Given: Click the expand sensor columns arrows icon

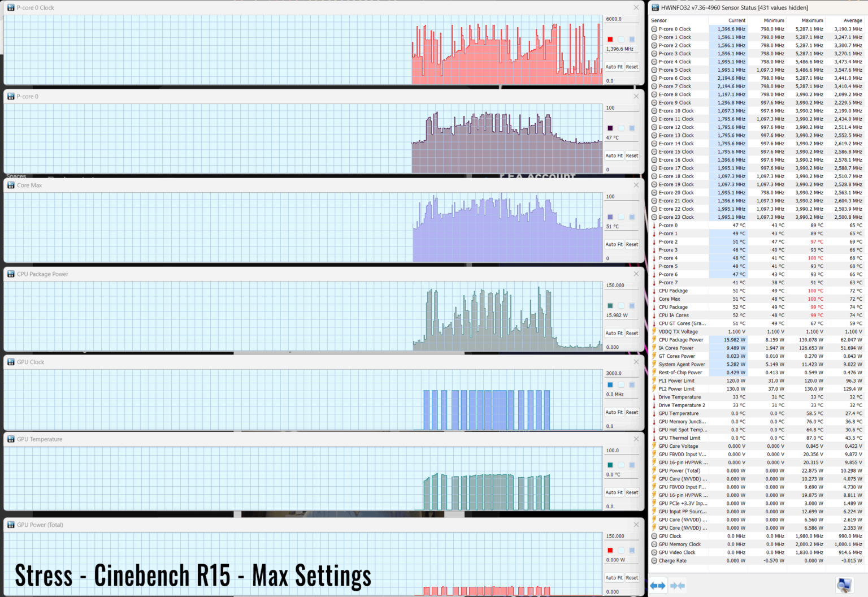Looking at the screenshot, I should pyautogui.click(x=658, y=586).
